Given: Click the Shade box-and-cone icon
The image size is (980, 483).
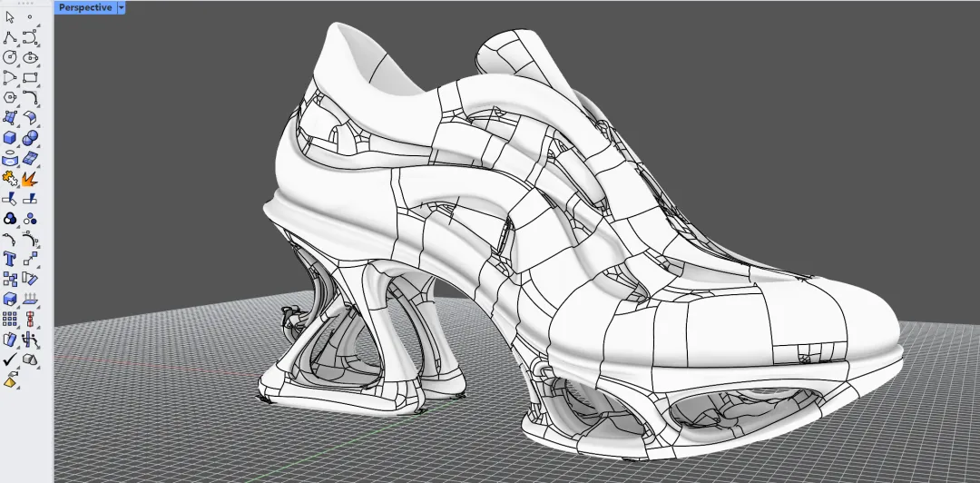Looking at the screenshot, I should click(x=30, y=360).
